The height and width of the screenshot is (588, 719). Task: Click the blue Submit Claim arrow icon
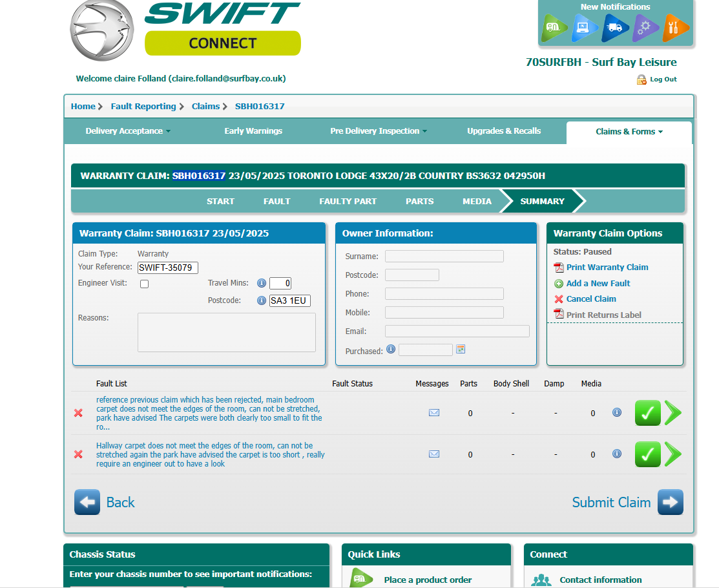point(671,502)
